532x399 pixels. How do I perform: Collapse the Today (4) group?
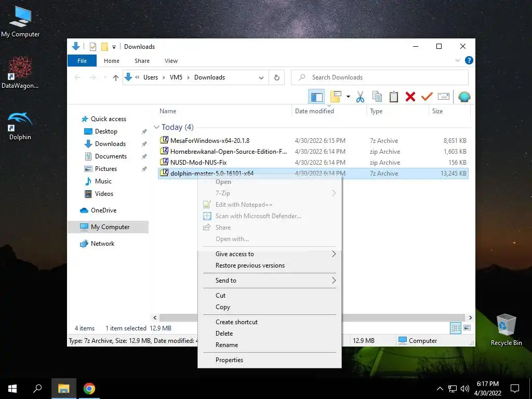[156, 127]
